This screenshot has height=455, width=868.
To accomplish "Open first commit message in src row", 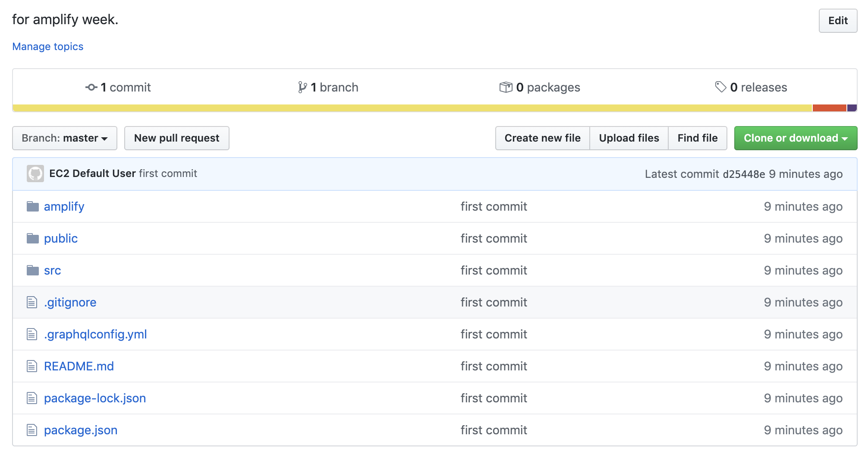I will [494, 270].
